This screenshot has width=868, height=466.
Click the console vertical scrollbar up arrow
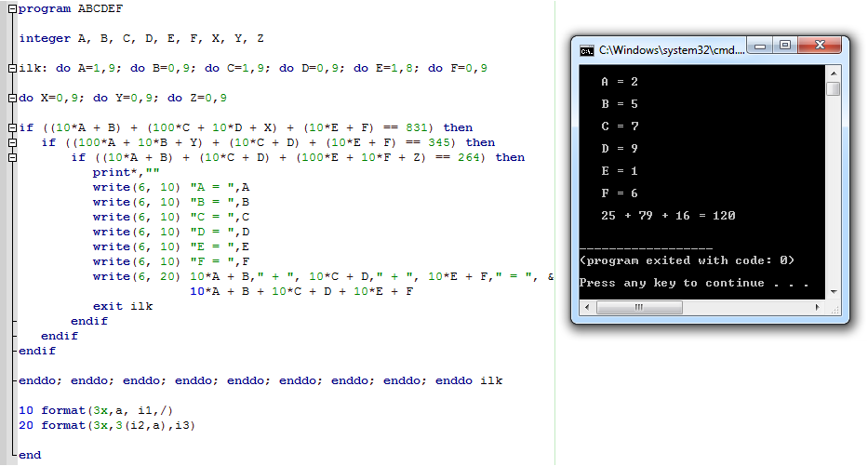[x=834, y=73]
